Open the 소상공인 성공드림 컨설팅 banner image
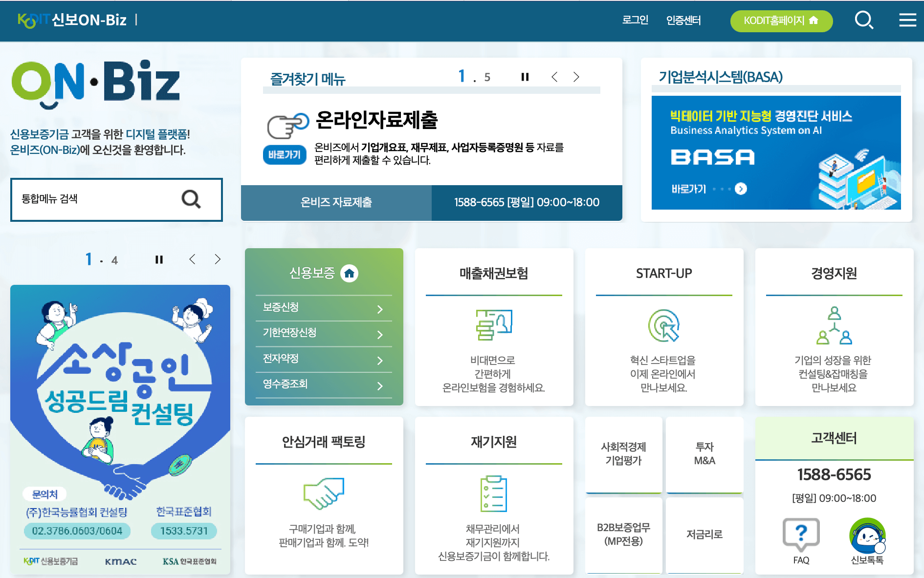The width and height of the screenshot is (924, 578). coord(120,429)
